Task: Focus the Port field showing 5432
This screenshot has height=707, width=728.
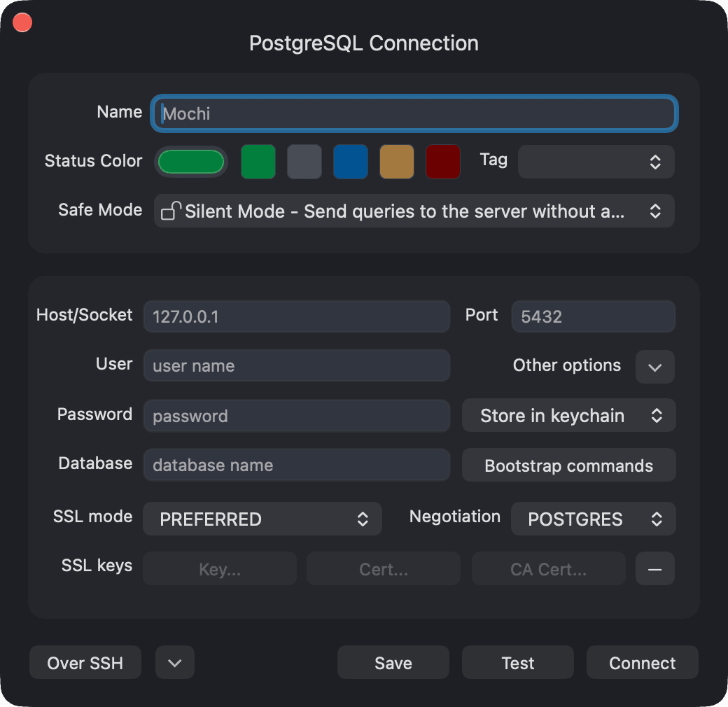Action: 593,316
